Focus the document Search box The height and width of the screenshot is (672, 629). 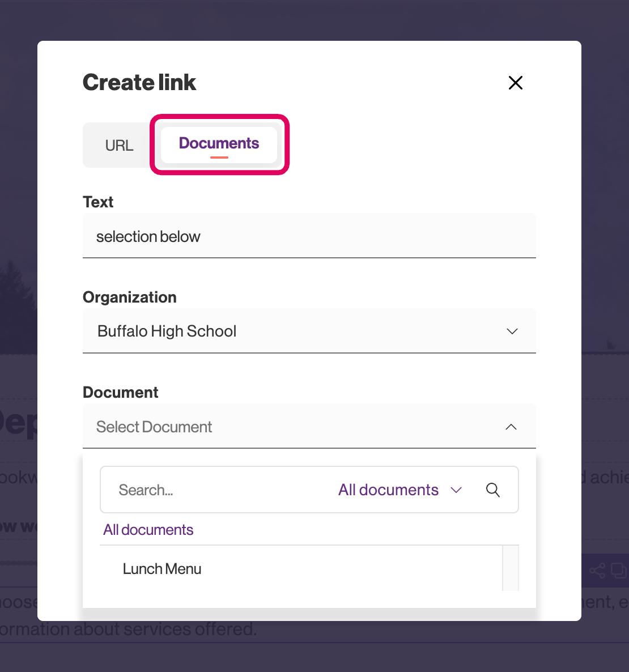(215, 490)
